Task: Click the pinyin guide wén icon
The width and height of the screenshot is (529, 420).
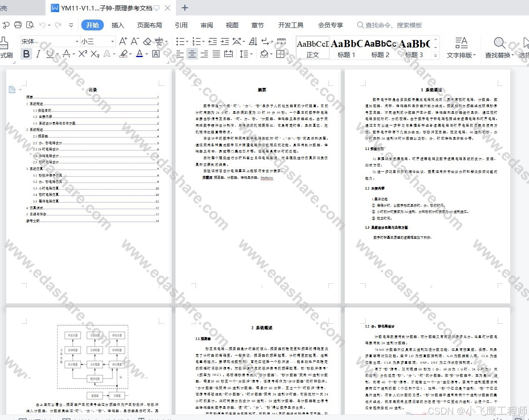Action: pyautogui.click(x=159, y=41)
